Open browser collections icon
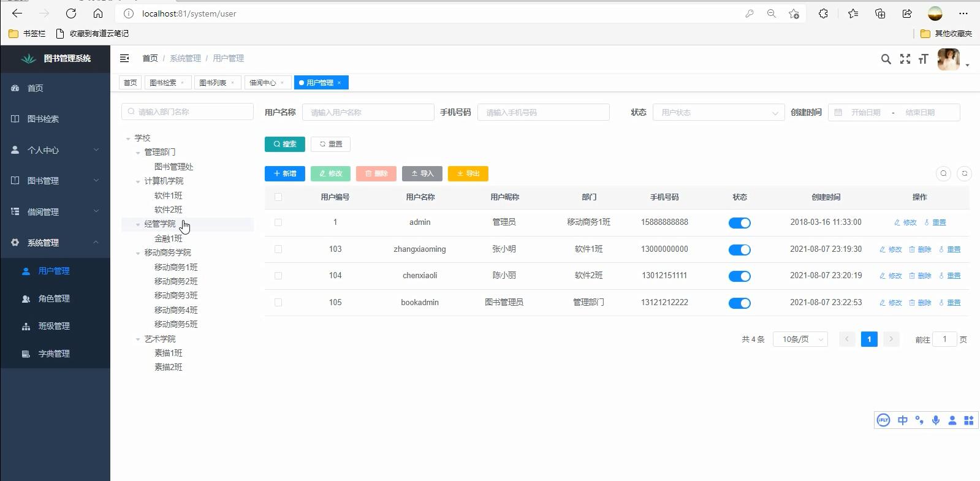The height and width of the screenshot is (481, 980). (x=880, y=13)
